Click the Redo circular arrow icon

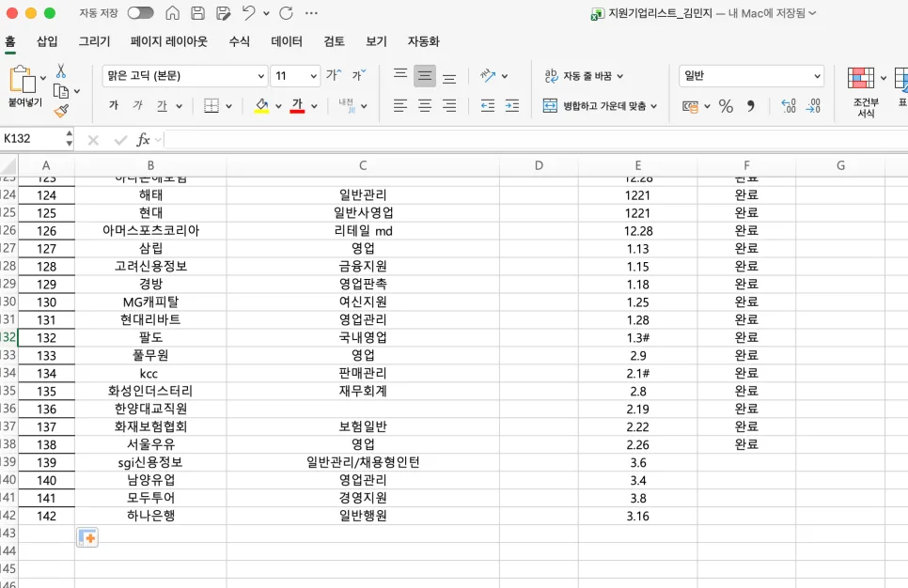pos(286,13)
